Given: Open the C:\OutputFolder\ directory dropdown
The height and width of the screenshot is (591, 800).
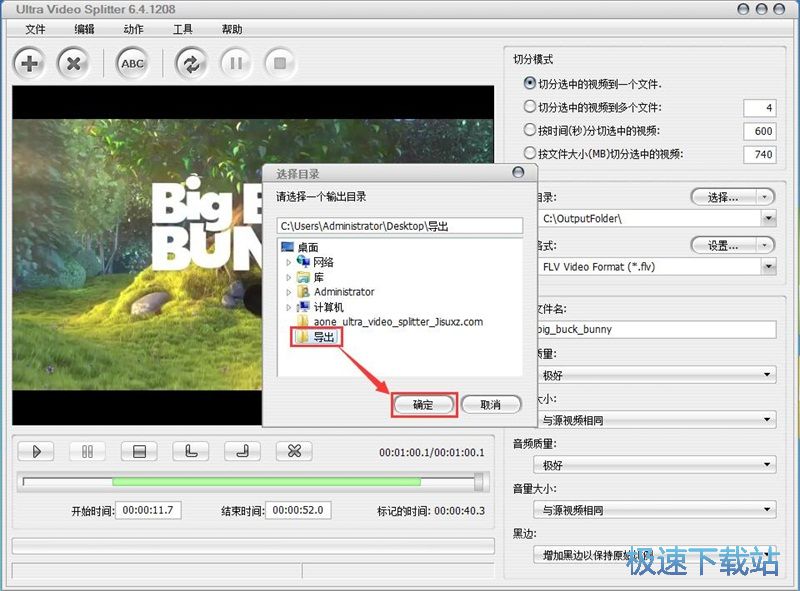Looking at the screenshot, I should (x=768, y=218).
